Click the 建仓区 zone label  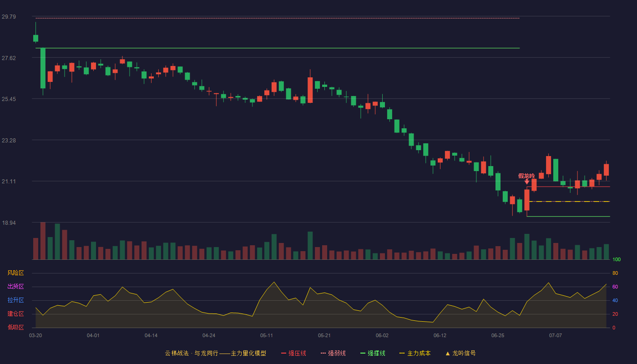[x=15, y=314]
